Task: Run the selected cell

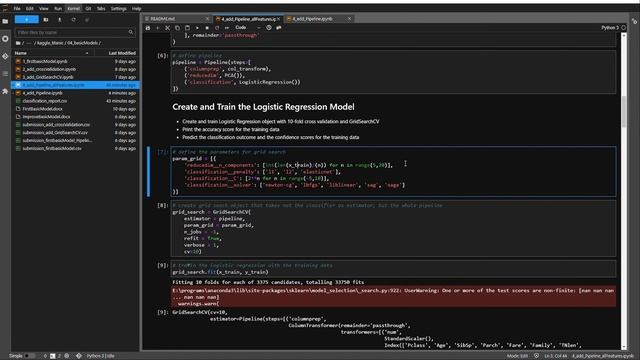Action: coord(197,28)
